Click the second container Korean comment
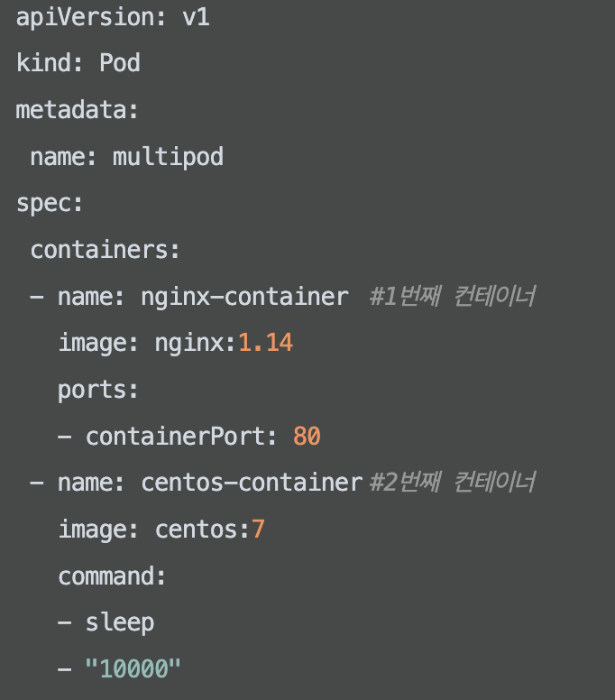 [452, 482]
